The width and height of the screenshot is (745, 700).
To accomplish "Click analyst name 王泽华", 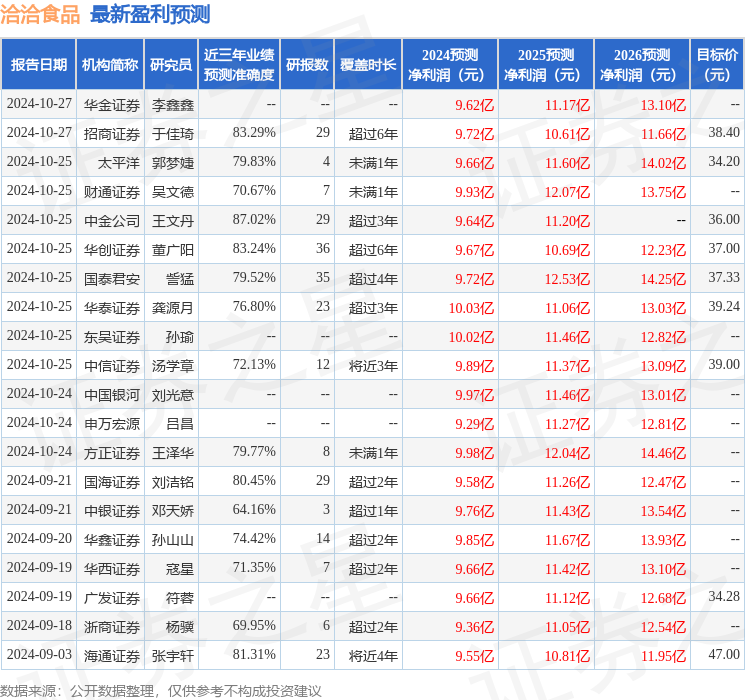I will [x=173, y=453].
